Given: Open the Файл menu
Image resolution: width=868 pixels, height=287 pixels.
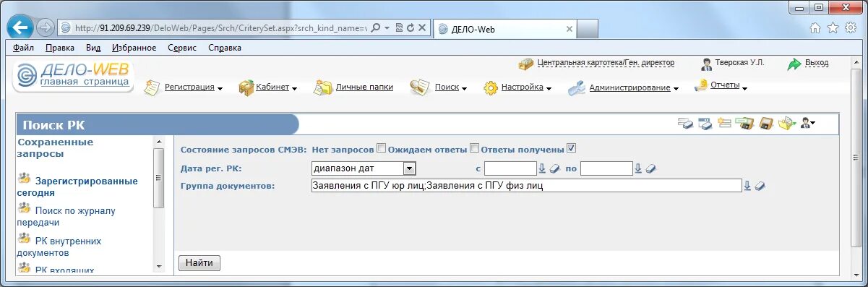Looking at the screenshot, I should point(23,48).
